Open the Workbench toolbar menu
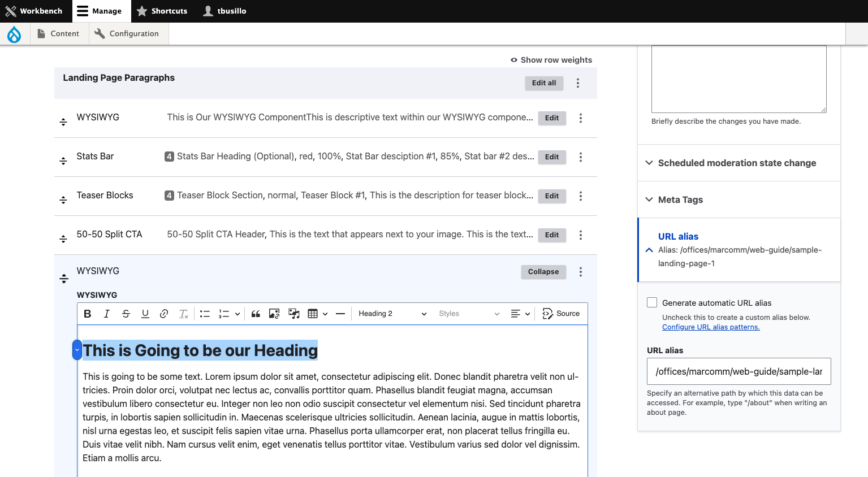This screenshot has height=477, width=868. tap(34, 11)
